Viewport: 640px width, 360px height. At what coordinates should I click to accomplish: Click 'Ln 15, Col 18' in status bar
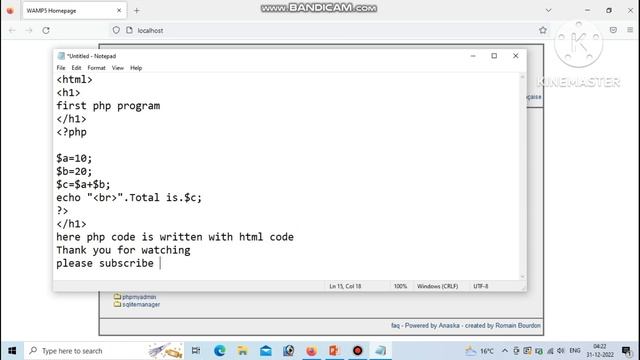click(x=345, y=286)
